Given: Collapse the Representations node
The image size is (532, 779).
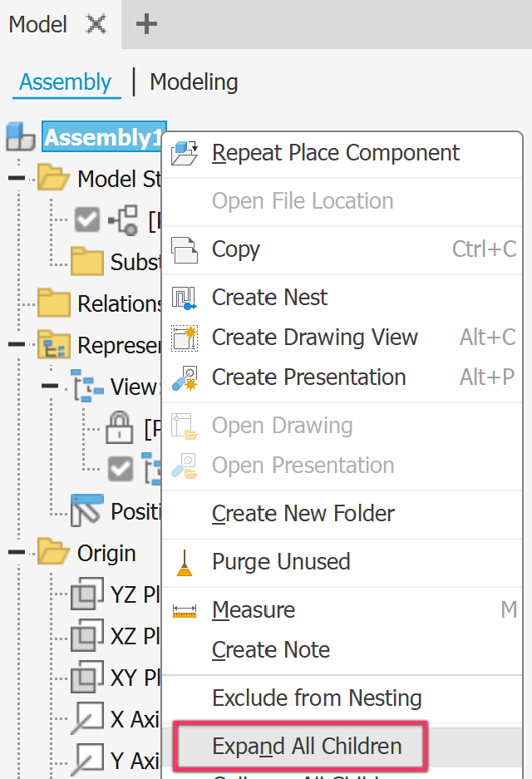Looking at the screenshot, I should (x=17, y=345).
